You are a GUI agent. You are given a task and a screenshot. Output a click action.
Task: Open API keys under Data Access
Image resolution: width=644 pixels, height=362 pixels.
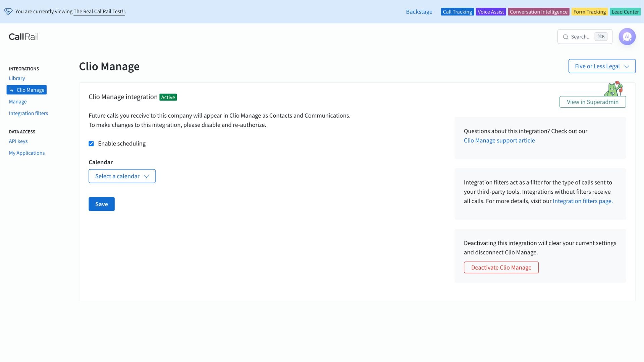(18, 141)
